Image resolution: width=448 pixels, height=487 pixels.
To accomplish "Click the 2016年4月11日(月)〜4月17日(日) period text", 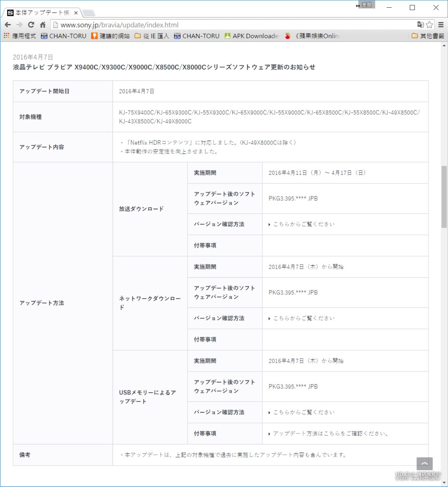I will (x=317, y=173).
